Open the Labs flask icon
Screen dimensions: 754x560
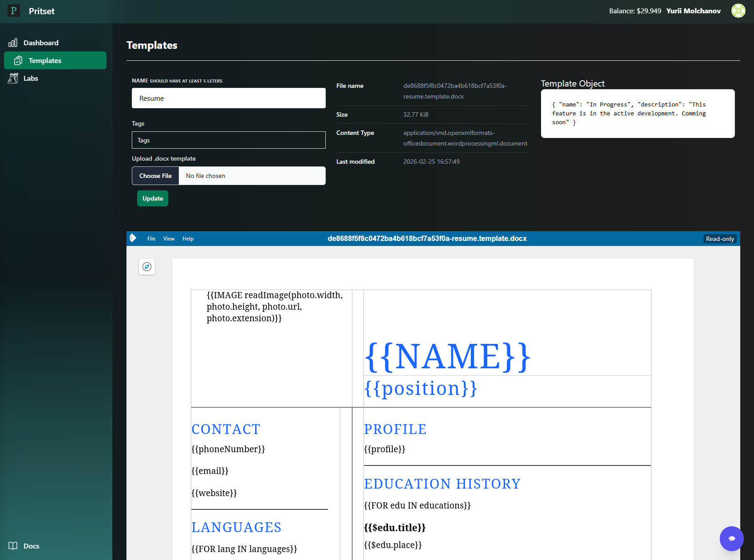point(13,78)
